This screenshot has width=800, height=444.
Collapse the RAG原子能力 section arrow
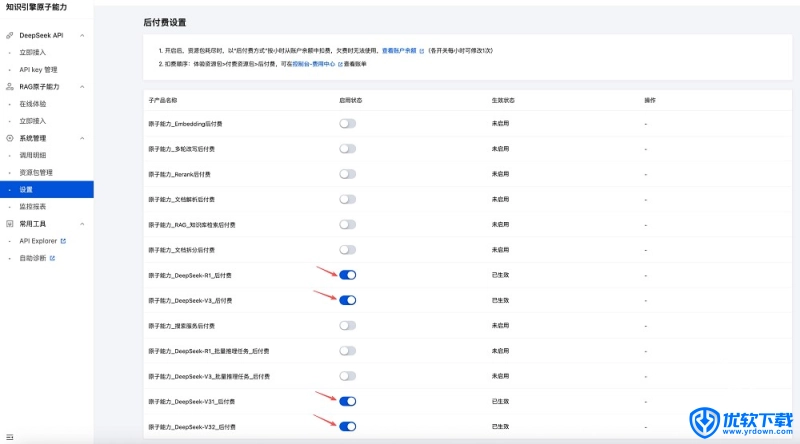point(82,87)
